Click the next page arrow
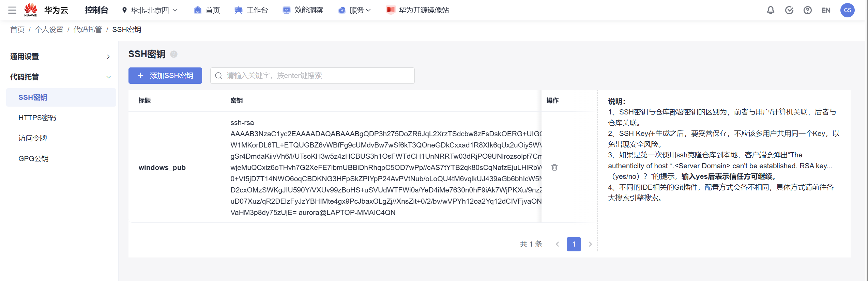Screen dimensions: 868x281 (x=590, y=244)
